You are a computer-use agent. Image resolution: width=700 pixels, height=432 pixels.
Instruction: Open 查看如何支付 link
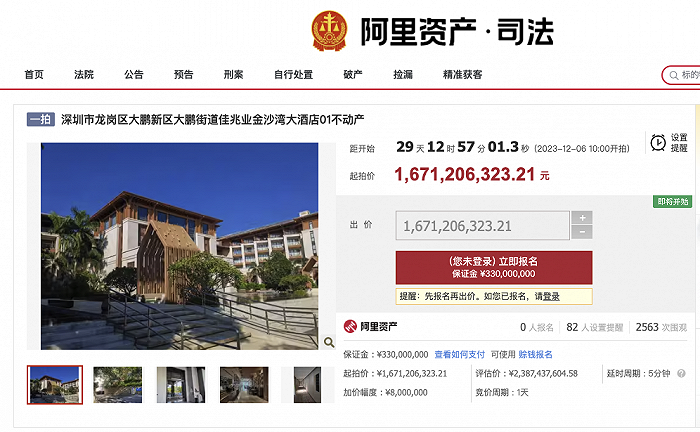point(459,354)
